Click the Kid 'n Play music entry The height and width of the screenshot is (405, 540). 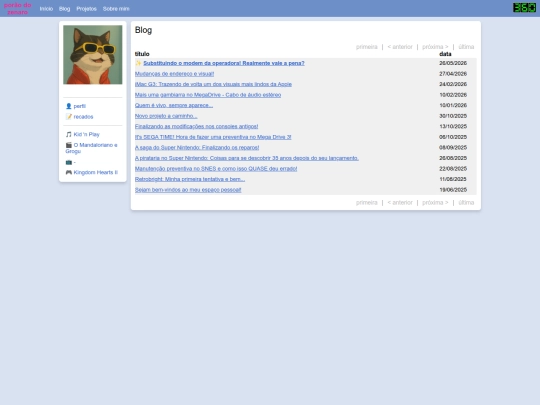86,134
